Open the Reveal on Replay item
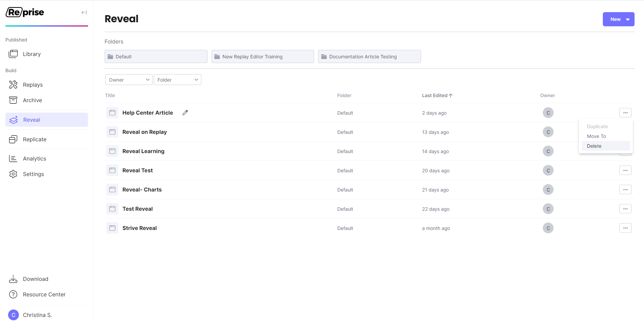This screenshot has width=644, height=323. 145,132
